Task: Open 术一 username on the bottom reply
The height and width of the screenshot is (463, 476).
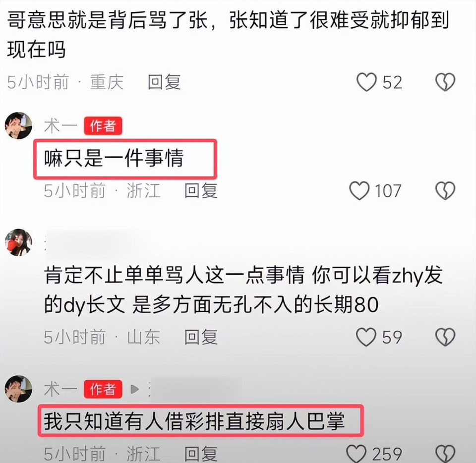Action: (x=60, y=389)
